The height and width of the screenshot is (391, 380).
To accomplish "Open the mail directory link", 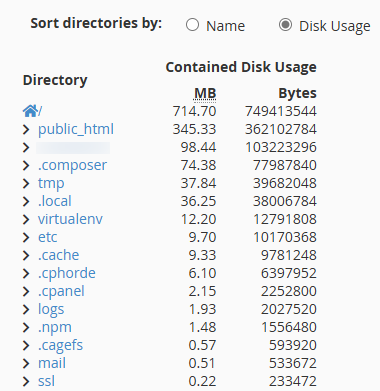I will coord(52,363).
